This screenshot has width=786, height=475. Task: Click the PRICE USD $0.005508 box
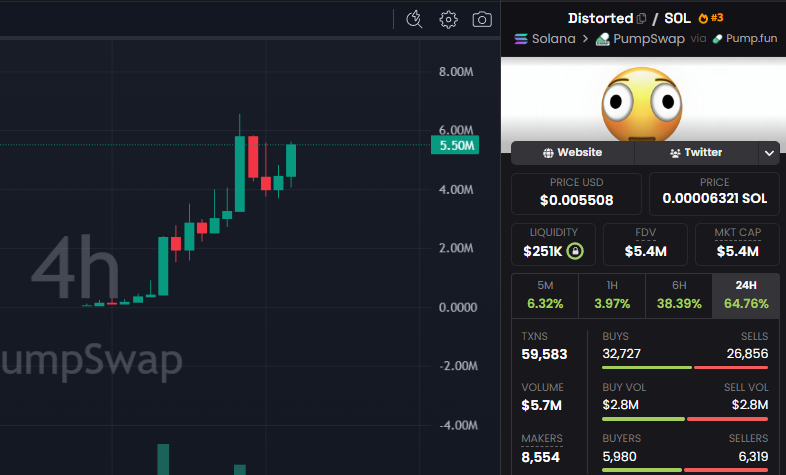coord(576,194)
